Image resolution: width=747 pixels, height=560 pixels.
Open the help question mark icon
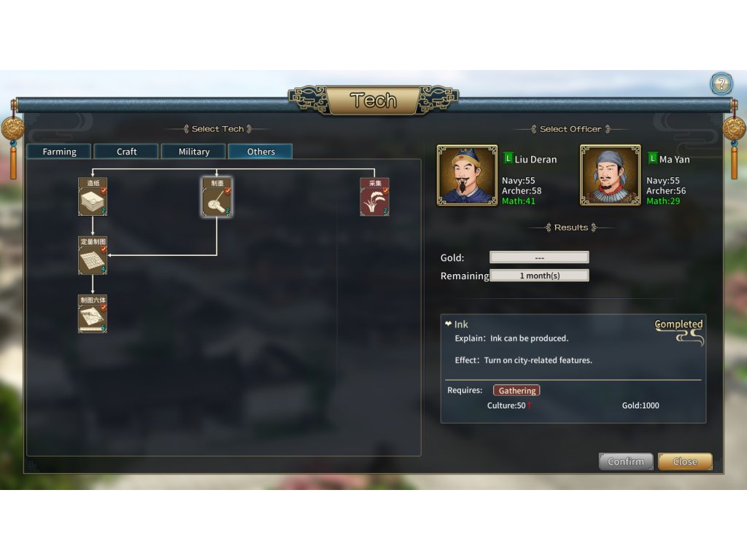[x=721, y=84]
